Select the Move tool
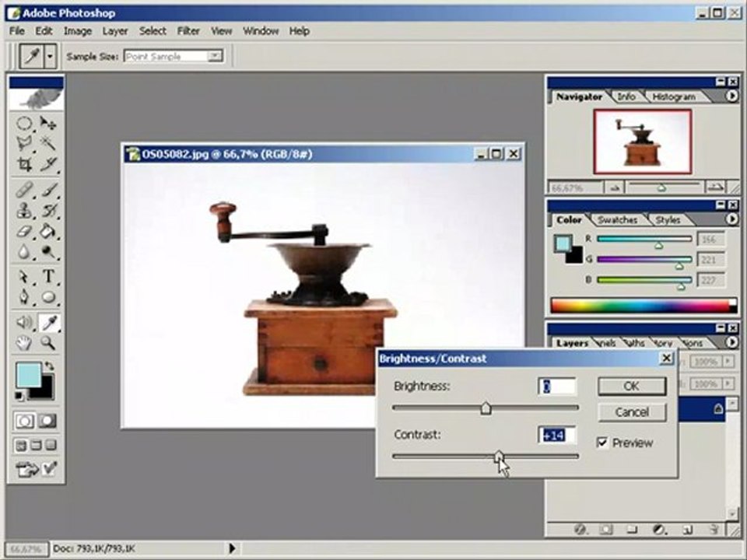Screen dimensions: 747x560 (48, 124)
